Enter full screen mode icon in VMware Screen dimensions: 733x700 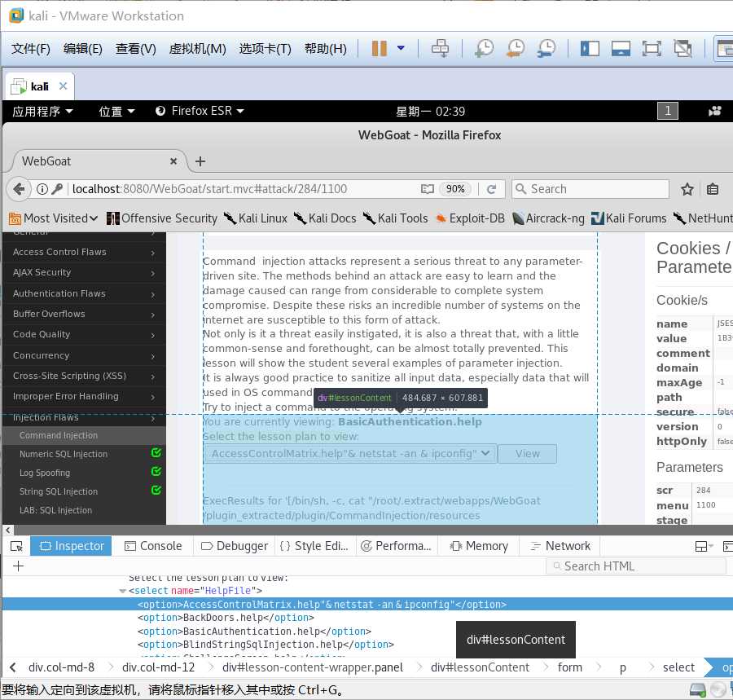point(652,48)
